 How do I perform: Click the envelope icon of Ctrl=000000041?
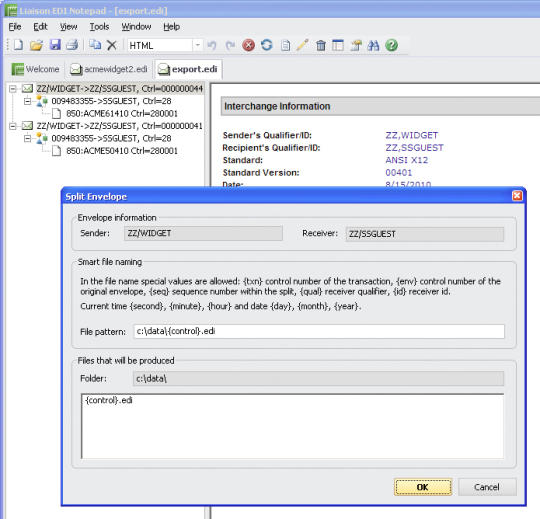point(27,126)
